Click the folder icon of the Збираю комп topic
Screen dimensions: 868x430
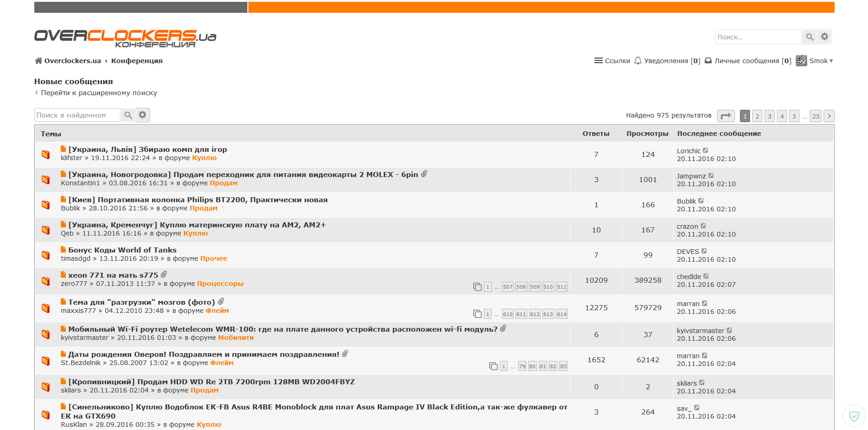[46, 155]
